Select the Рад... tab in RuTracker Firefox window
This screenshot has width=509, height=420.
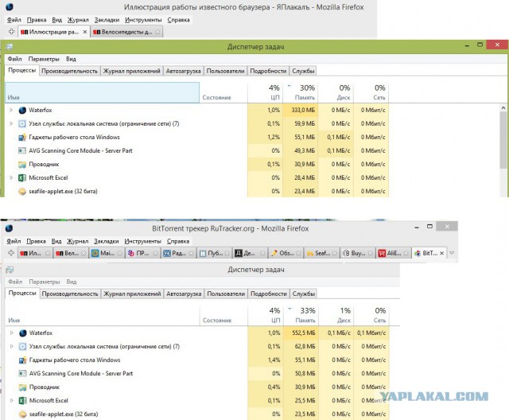[x=178, y=253]
